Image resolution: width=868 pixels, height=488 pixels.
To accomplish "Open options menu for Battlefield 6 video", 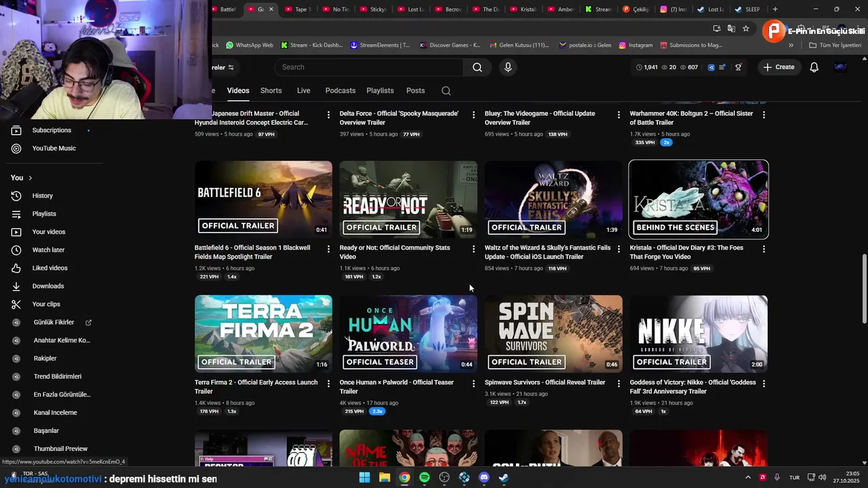I will coord(328,249).
